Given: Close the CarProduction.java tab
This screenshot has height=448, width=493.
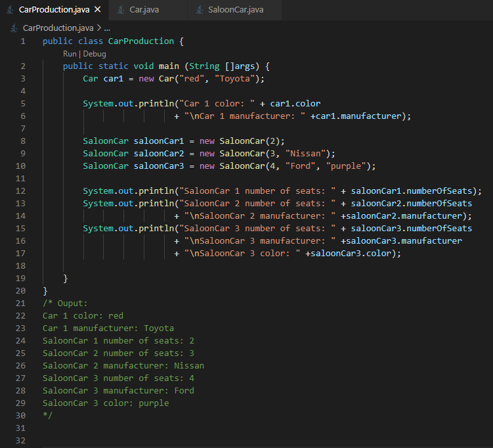Looking at the screenshot, I should pos(98,10).
